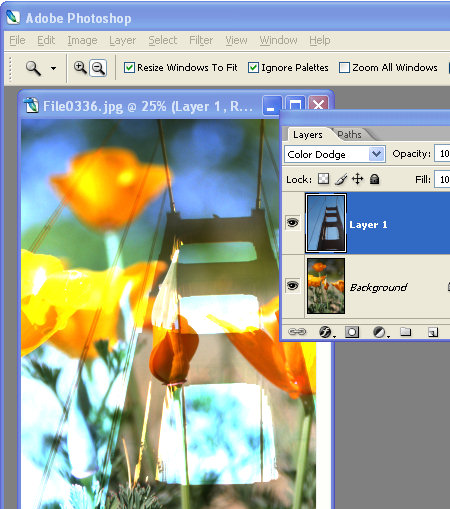The width and height of the screenshot is (450, 509).
Task: Click the Lock image pixels brush icon
Action: pos(341,179)
